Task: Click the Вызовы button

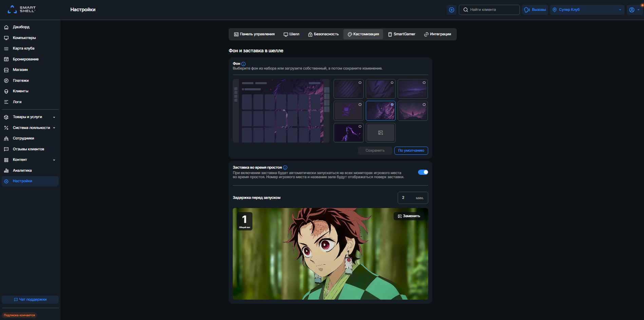Action: pos(535,10)
